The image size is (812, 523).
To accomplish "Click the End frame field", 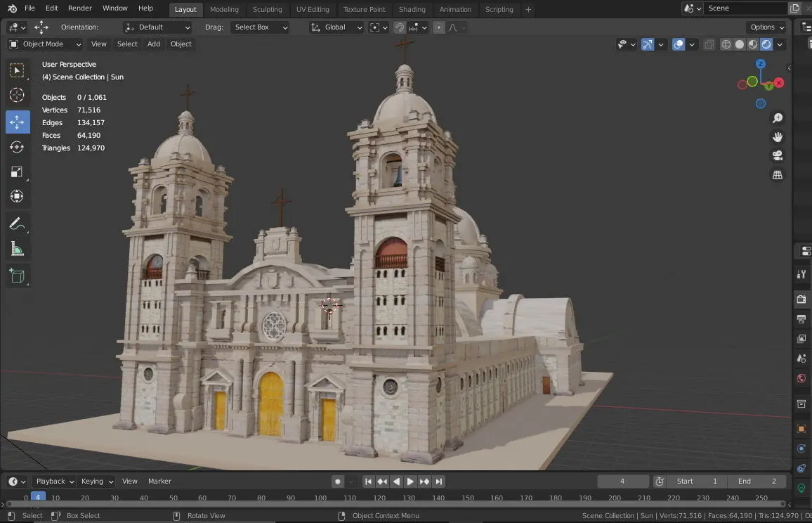I will click(757, 482).
